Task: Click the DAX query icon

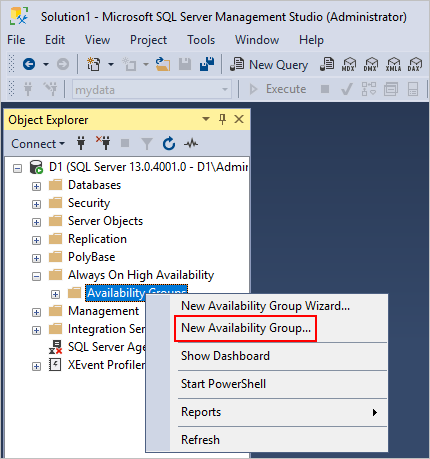Action: pos(415,64)
